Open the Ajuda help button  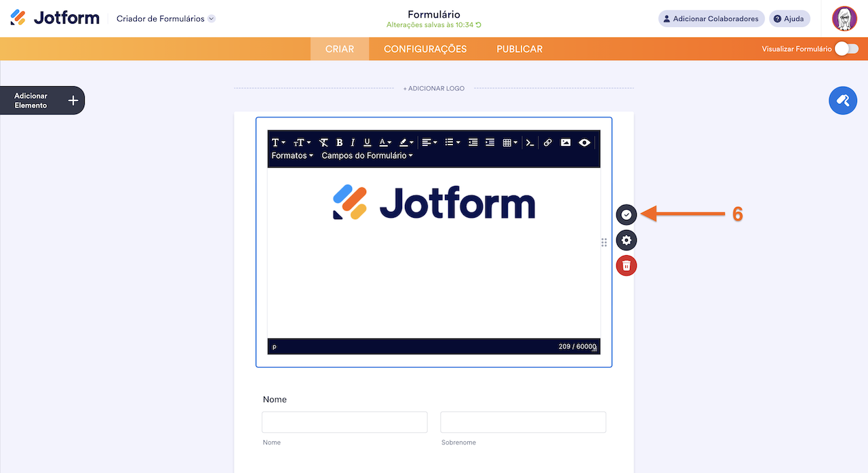pos(789,19)
